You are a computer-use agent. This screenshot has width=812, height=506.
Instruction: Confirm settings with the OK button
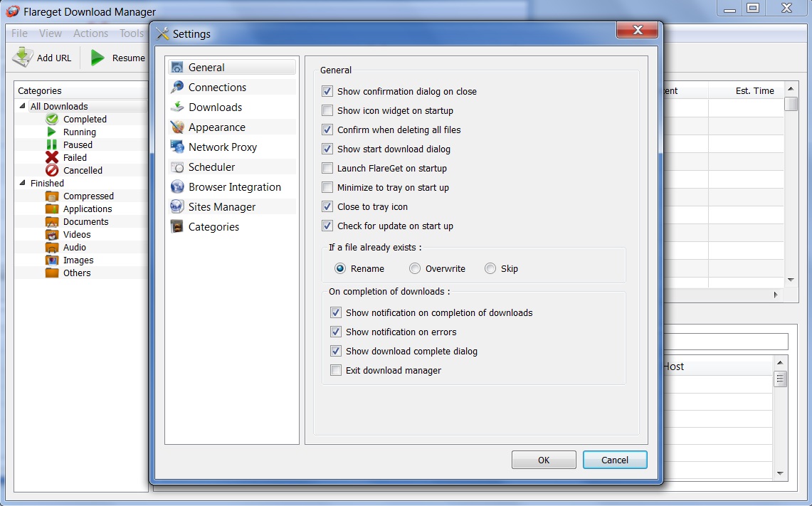(544, 460)
